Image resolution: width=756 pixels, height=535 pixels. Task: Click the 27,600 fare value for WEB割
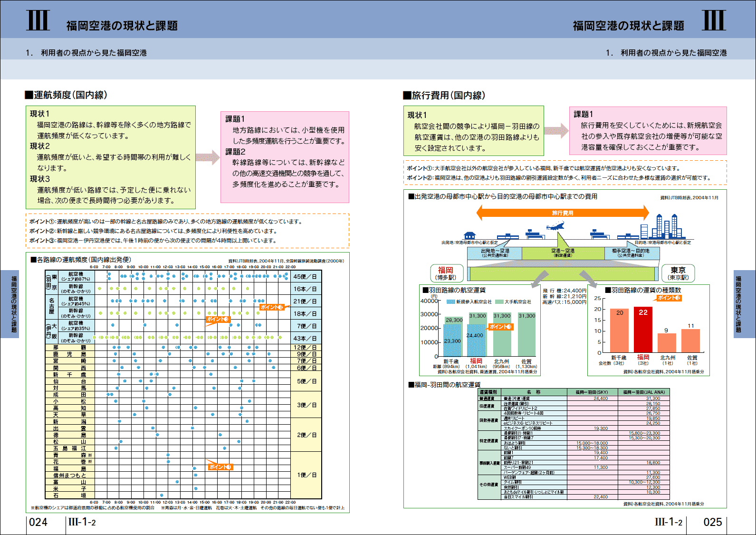tap(653, 477)
